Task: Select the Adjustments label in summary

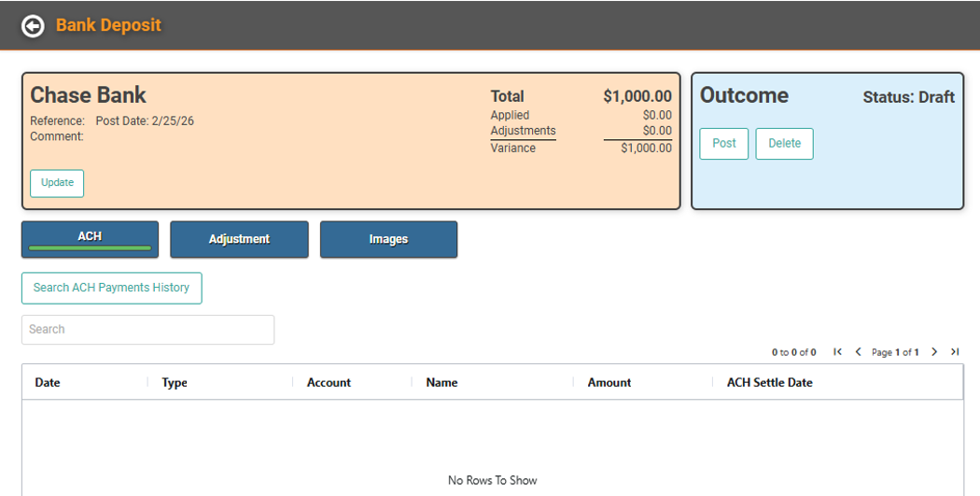Action: point(523,131)
